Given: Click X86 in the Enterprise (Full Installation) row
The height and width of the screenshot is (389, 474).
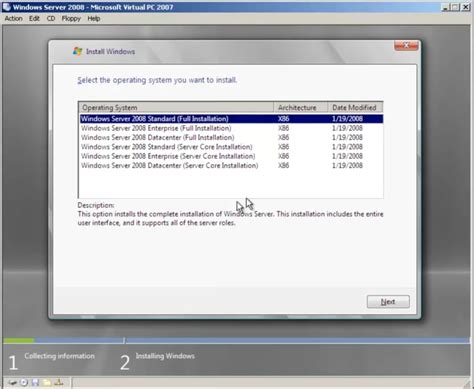Looking at the screenshot, I should (284, 128).
